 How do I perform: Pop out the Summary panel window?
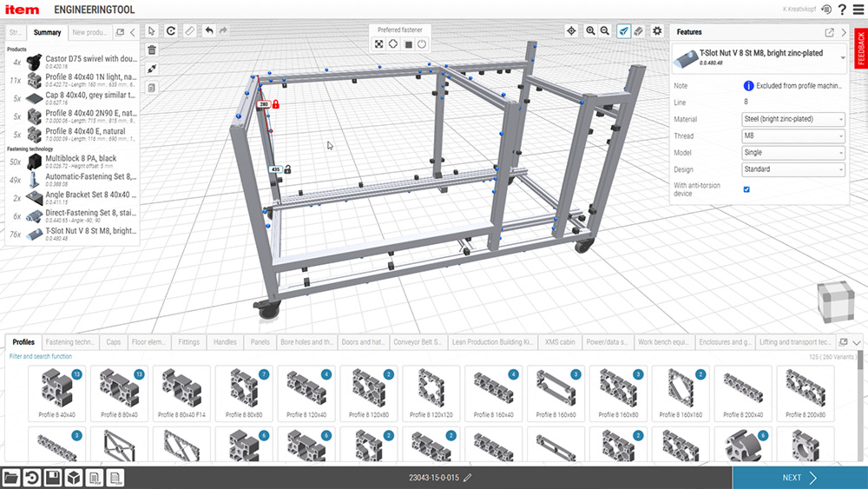pos(120,32)
